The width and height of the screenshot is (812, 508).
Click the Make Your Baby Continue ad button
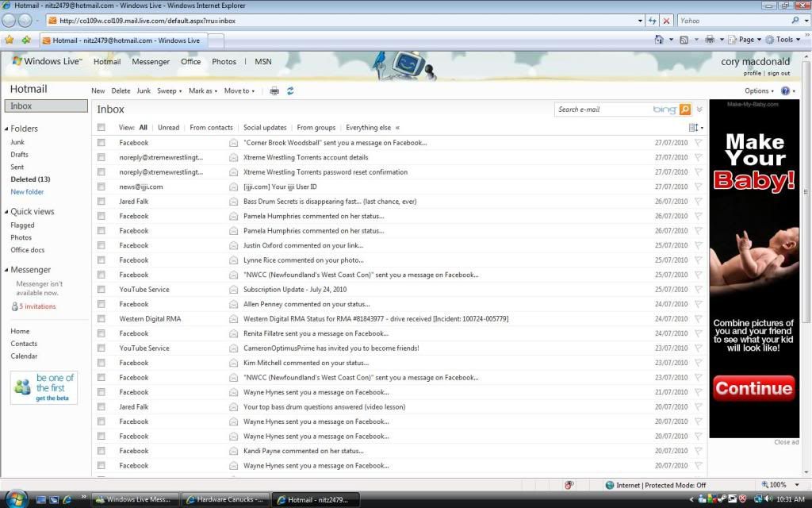coord(753,388)
